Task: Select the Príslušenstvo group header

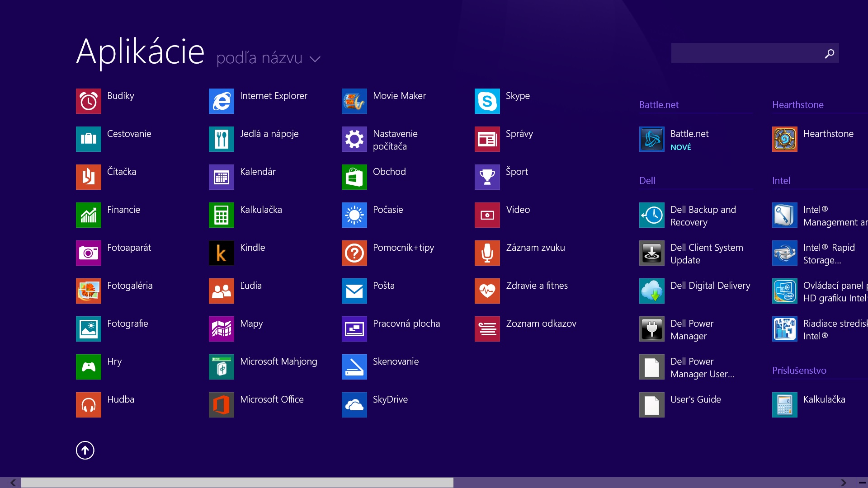Action: (799, 371)
